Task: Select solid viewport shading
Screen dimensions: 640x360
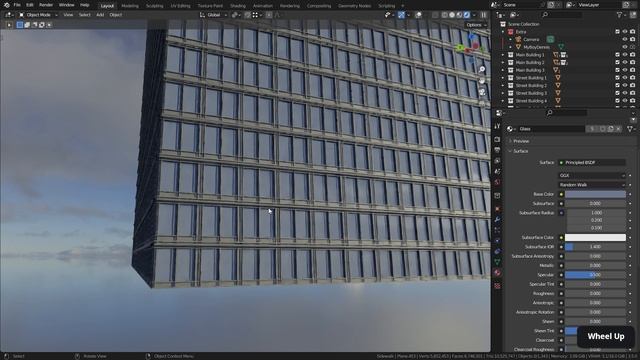Action: [452, 15]
